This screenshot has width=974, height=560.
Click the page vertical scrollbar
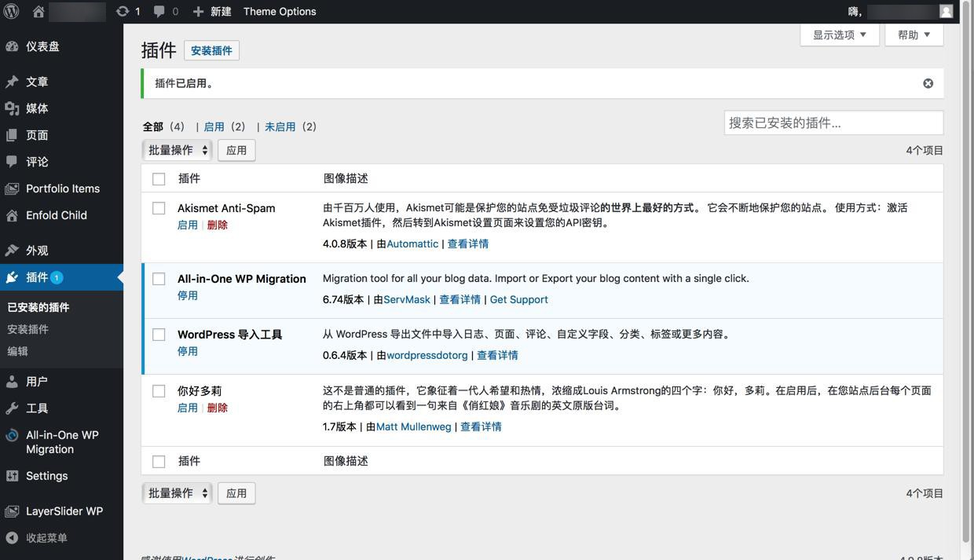coord(966,271)
